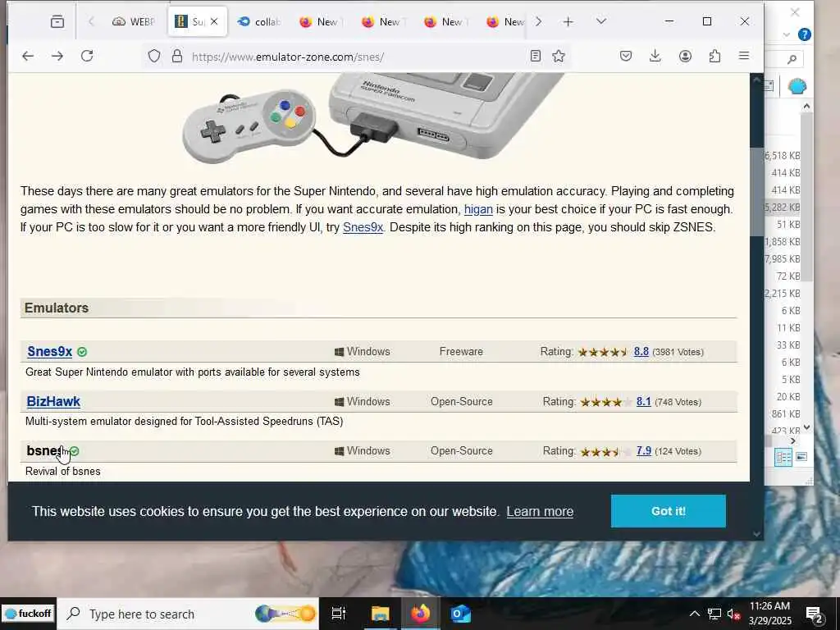This screenshot has width=840, height=630.
Task: Select the 5,282 KB file row
Action: (x=782, y=208)
